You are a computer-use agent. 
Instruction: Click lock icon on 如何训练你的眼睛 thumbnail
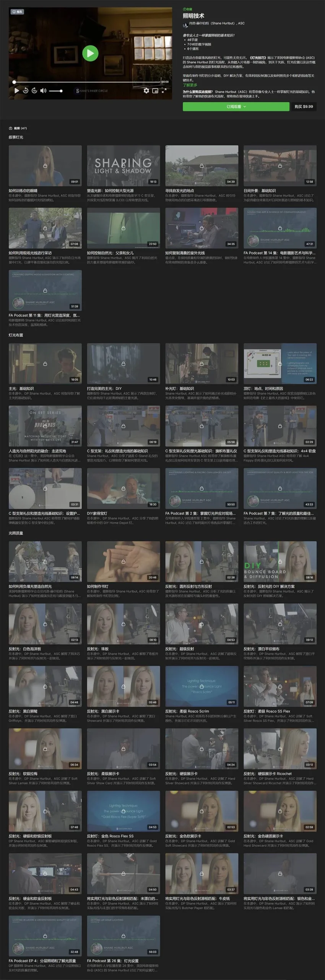click(x=45, y=166)
